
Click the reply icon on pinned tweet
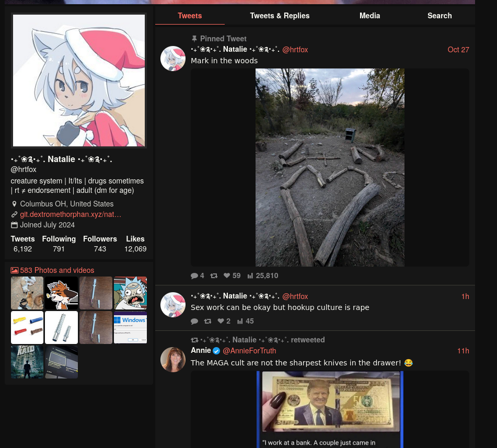coord(194,276)
